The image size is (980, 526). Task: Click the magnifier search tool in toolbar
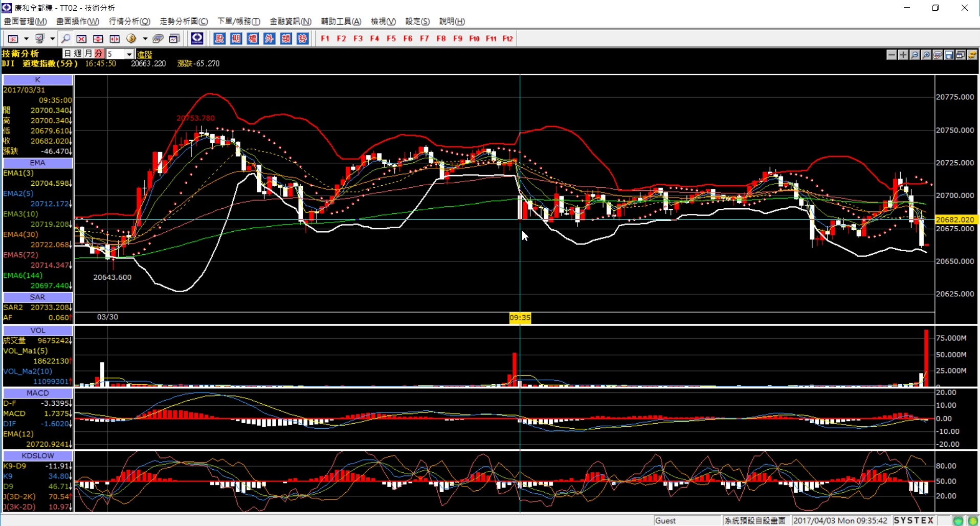[x=65, y=38]
